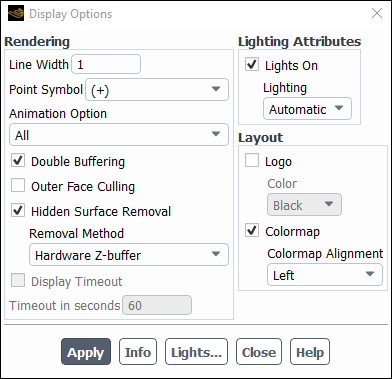This screenshot has width=392, height=379.
Task: Click the Close button at bottom
Action: tap(259, 352)
